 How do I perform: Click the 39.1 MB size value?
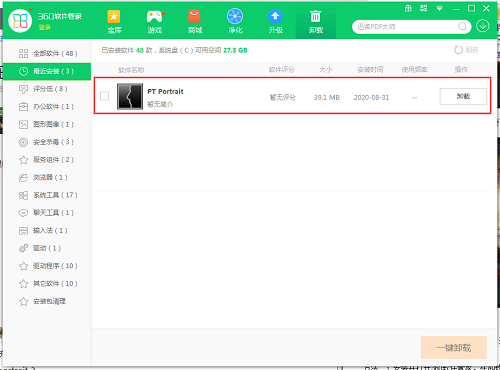tap(327, 97)
